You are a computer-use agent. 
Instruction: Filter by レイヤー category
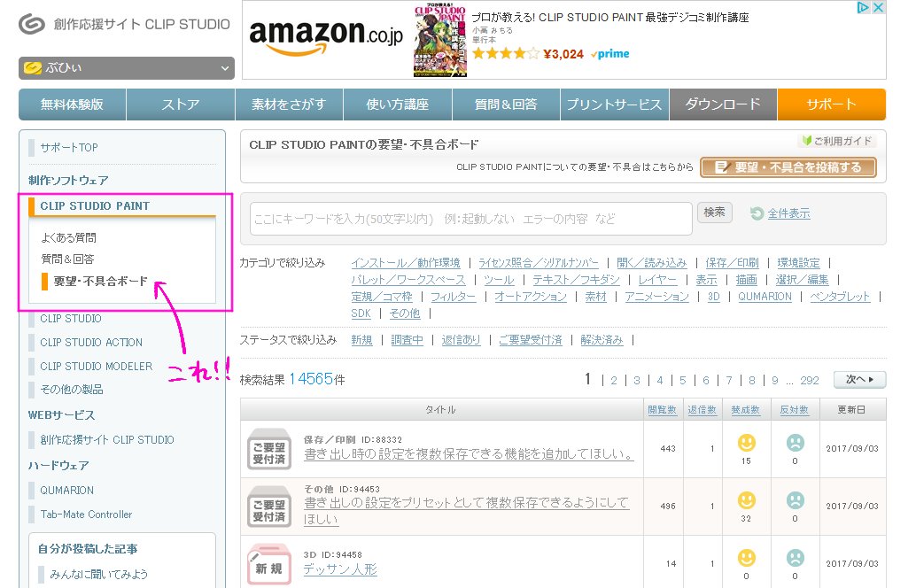[x=657, y=280]
